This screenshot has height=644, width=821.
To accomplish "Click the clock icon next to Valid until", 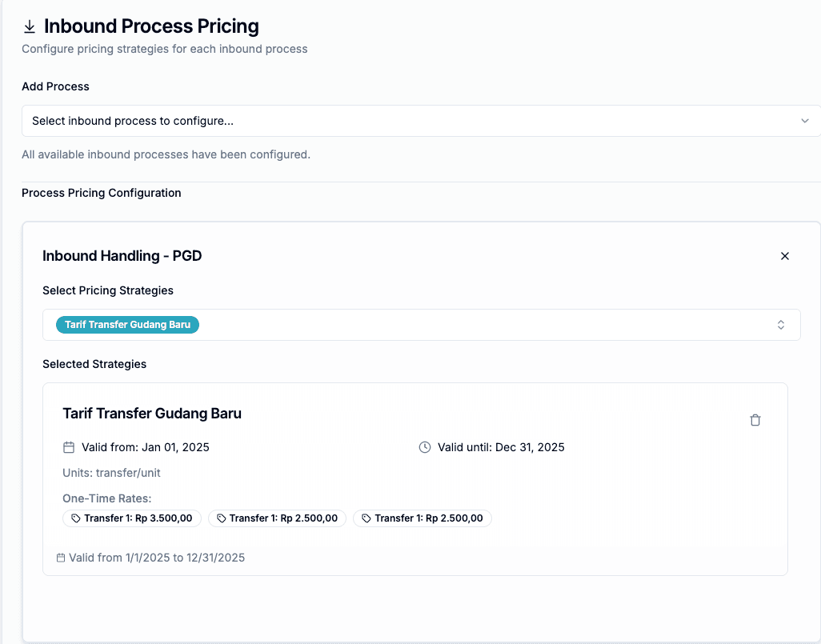I will tap(424, 447).
